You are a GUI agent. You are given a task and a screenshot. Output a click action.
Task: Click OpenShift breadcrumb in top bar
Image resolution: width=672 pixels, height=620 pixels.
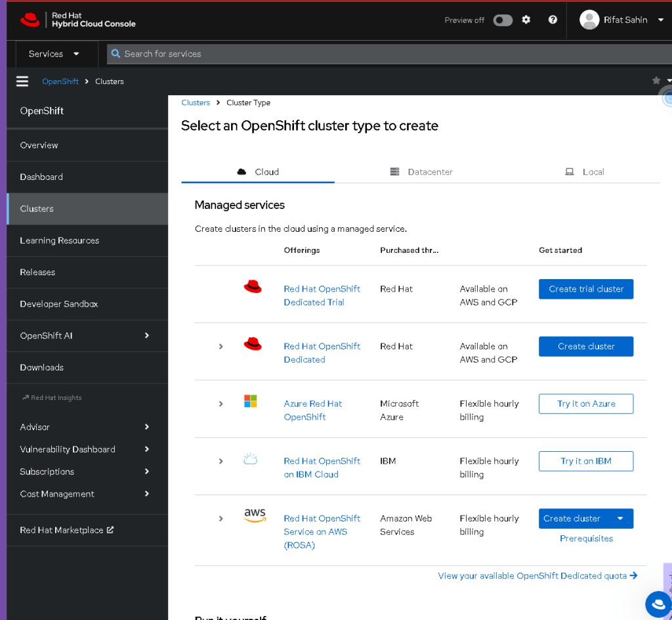60,81
